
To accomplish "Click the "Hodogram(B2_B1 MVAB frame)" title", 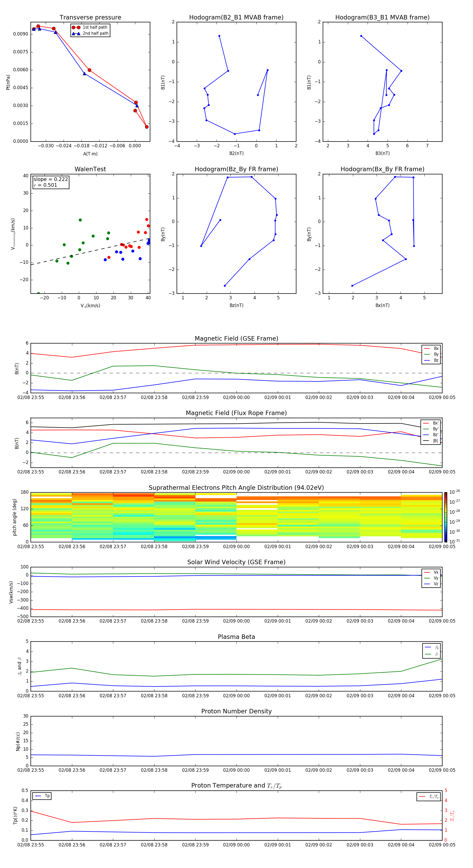I will click(x=236, y=18).
